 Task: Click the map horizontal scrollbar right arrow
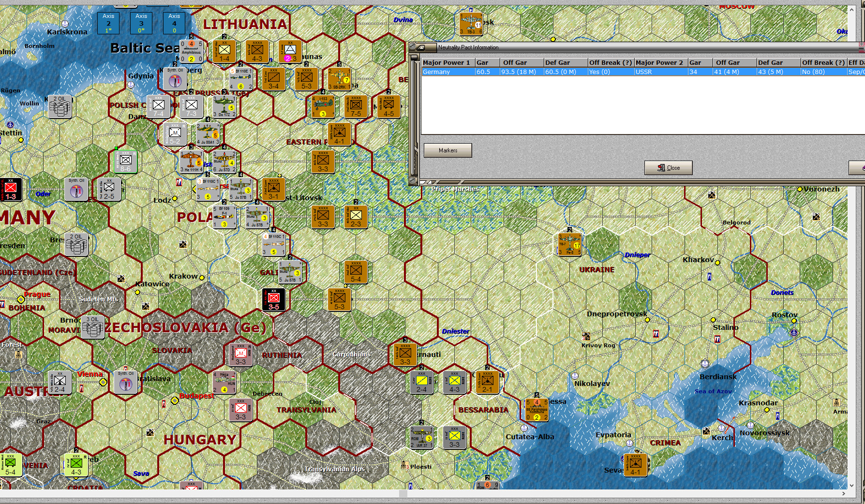844,493
